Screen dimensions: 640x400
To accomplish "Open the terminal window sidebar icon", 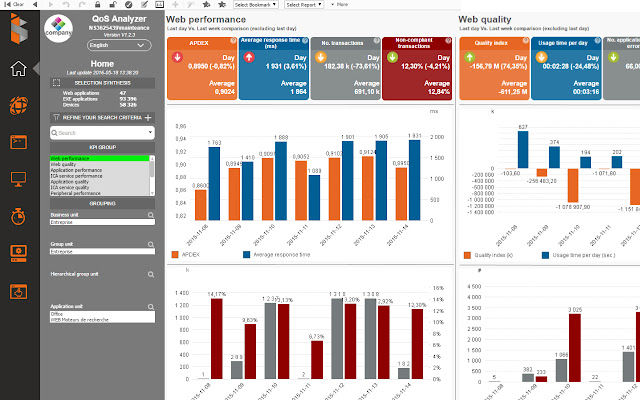I will click(18, 142).
